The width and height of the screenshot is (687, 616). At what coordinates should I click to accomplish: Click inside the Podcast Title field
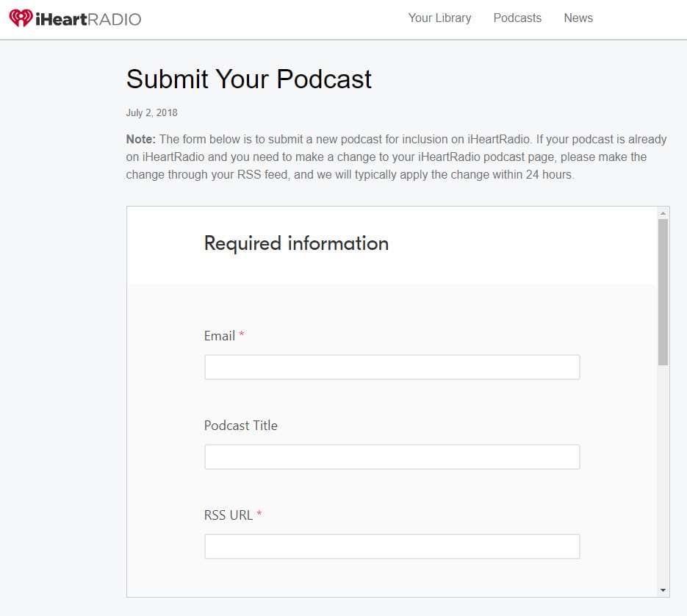pos(392,456)
